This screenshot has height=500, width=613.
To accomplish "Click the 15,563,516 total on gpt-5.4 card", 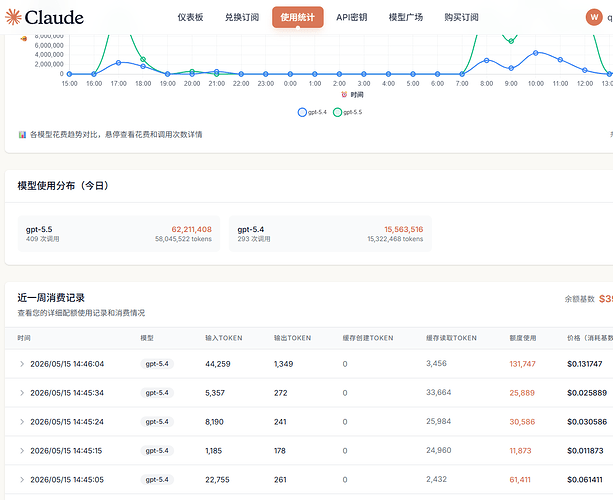I will coord(403,229).
